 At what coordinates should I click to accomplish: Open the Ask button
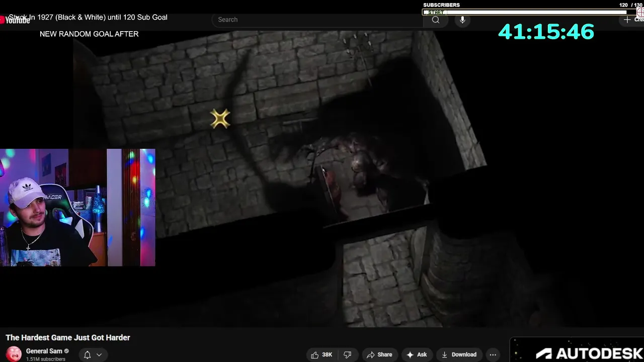417,354
